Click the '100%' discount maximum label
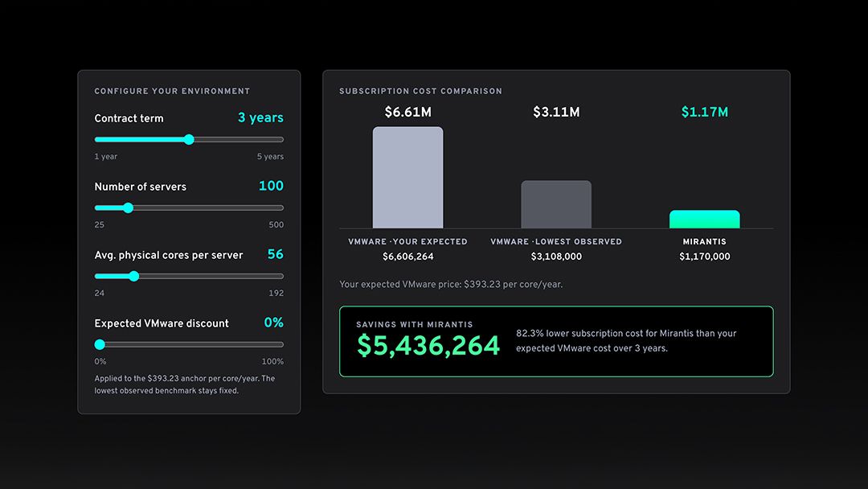 click(272, 361)
